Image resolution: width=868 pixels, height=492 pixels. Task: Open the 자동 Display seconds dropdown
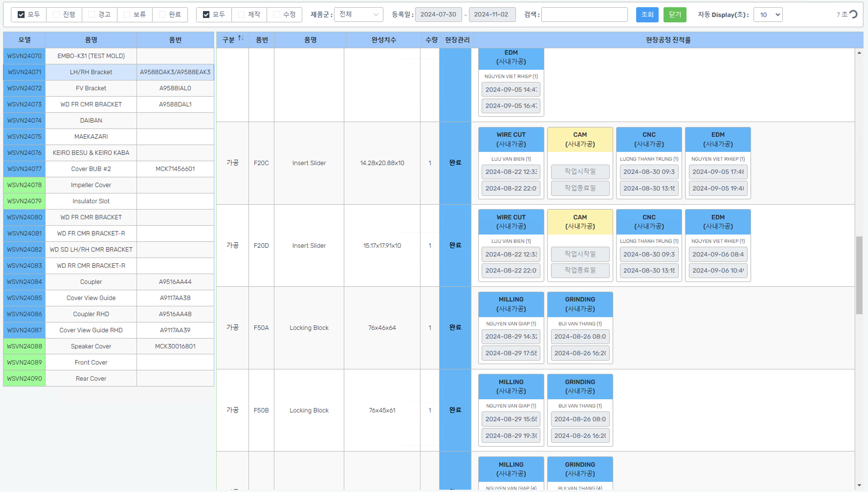pos(768,14)
